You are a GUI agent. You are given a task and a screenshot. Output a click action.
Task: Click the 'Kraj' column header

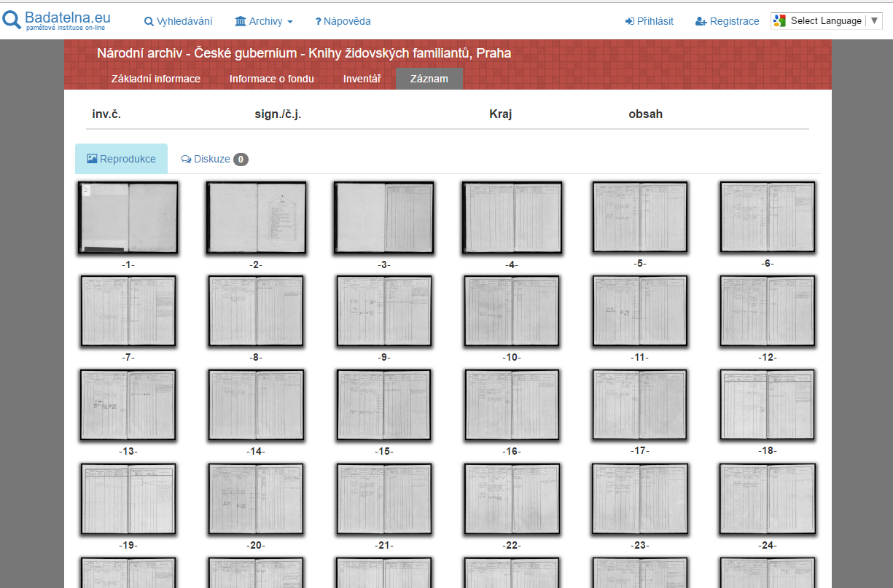(x=501, y=114)
